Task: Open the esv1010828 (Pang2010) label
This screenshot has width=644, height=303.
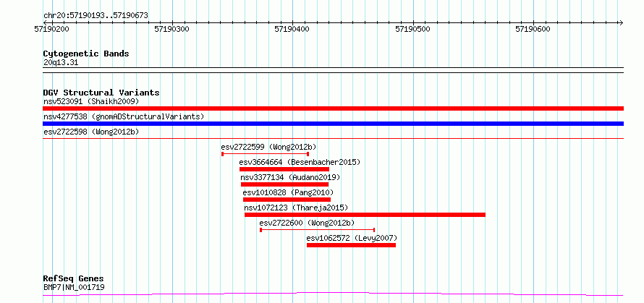Action: (288, 192)
